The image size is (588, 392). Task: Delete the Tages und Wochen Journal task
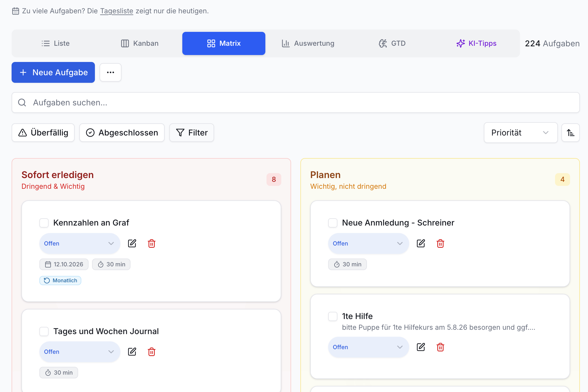(x=152, y=352)
